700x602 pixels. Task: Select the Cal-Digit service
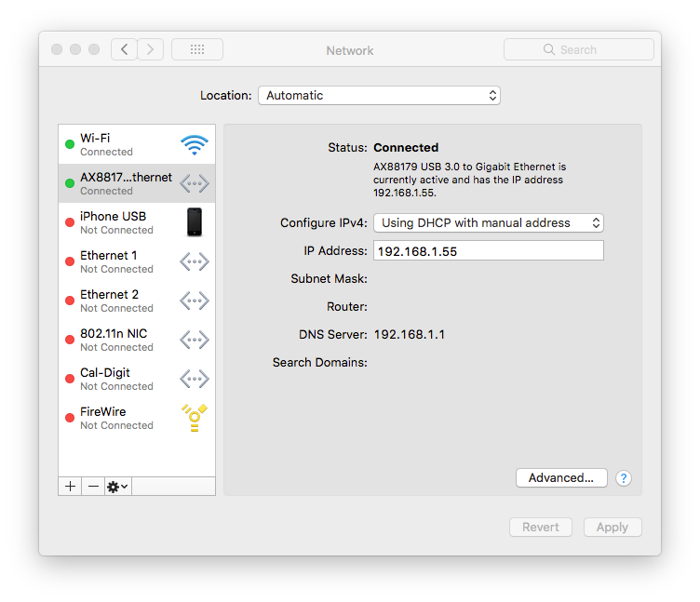tap(137, 379)
